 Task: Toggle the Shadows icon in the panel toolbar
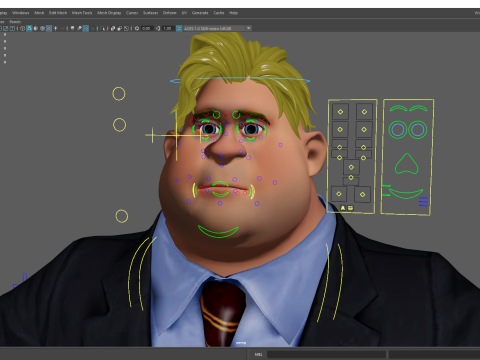[62, 28]
